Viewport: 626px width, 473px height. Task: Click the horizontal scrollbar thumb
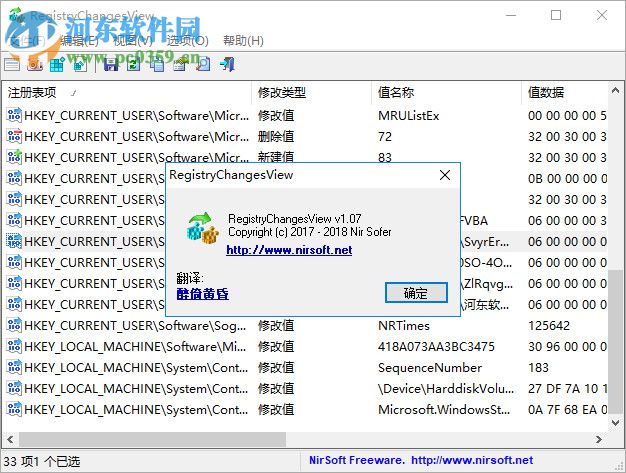(x=153, y=439)
